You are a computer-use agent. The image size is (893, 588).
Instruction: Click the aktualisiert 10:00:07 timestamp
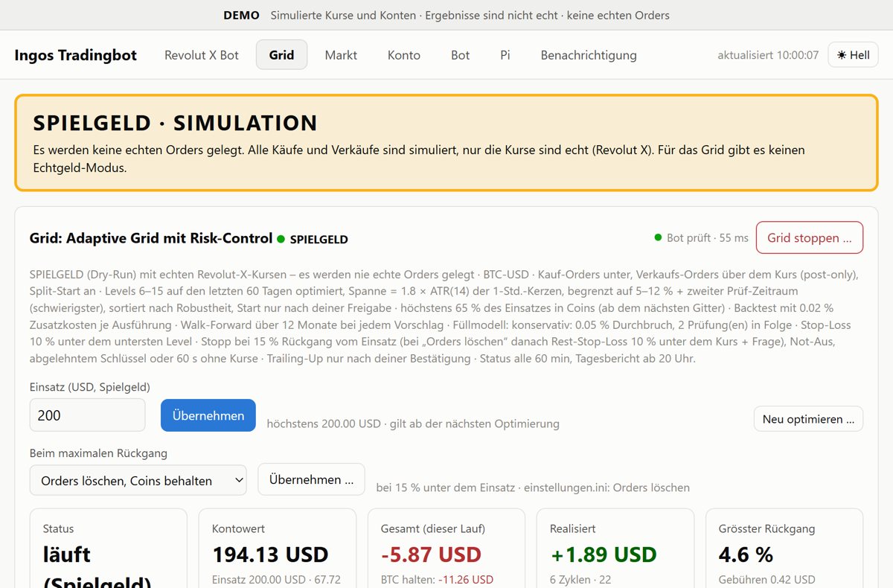coord(768,55)
